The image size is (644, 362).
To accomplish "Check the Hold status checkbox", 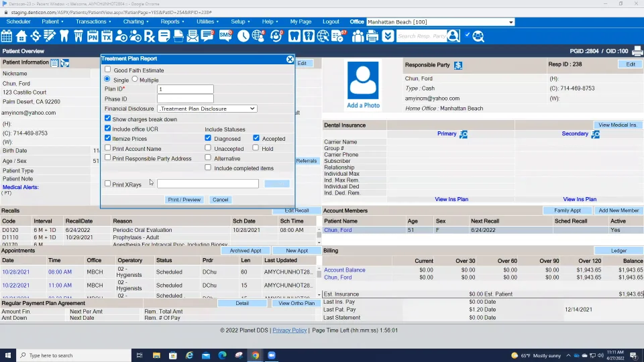I will [x=256, y=147].
